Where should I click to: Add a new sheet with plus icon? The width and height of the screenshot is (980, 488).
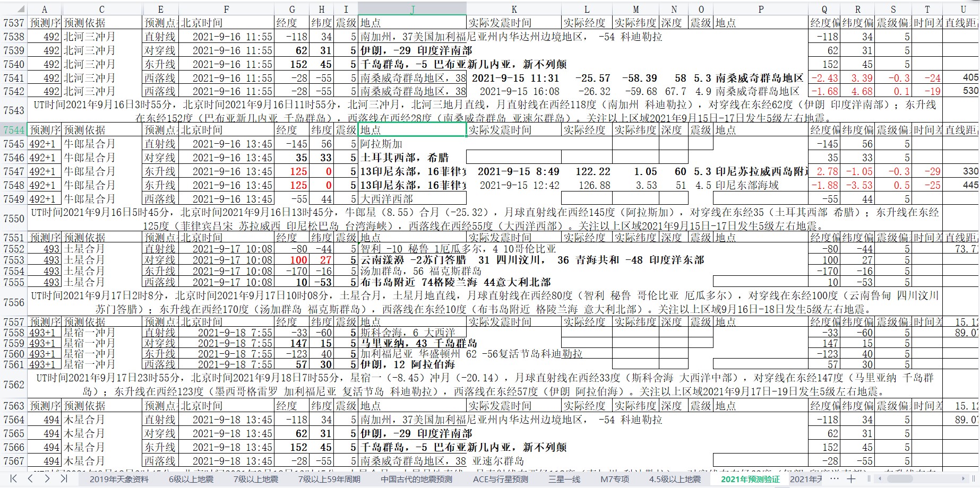click(851, 478)
